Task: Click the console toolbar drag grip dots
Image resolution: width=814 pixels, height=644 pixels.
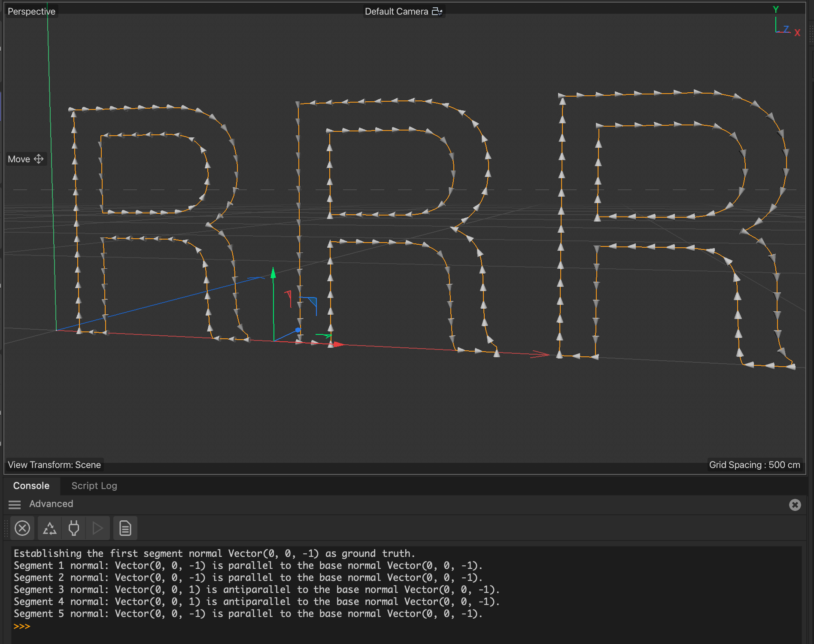Action: [x=6, y=528]
